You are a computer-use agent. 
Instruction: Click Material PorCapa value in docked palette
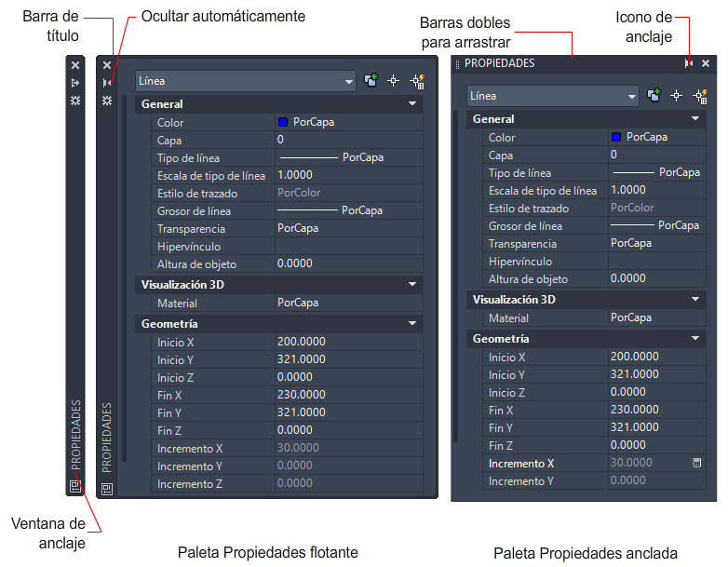tap(657, 317)
